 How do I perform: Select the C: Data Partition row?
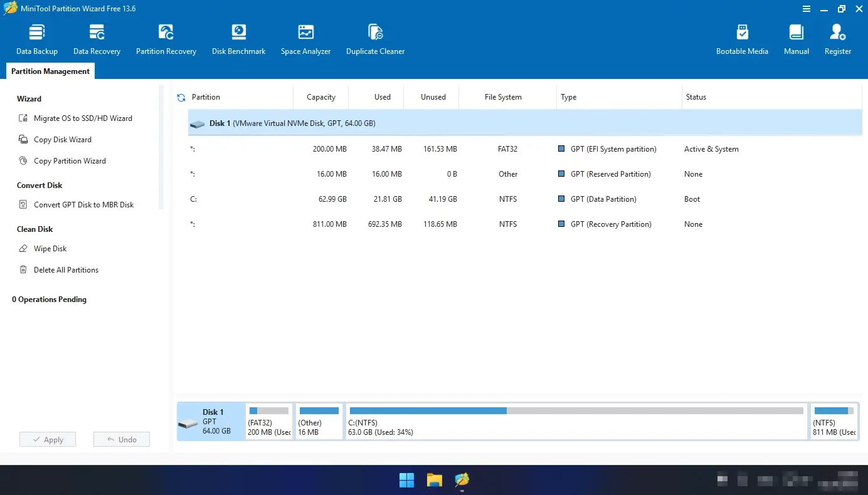click(525, 199)
